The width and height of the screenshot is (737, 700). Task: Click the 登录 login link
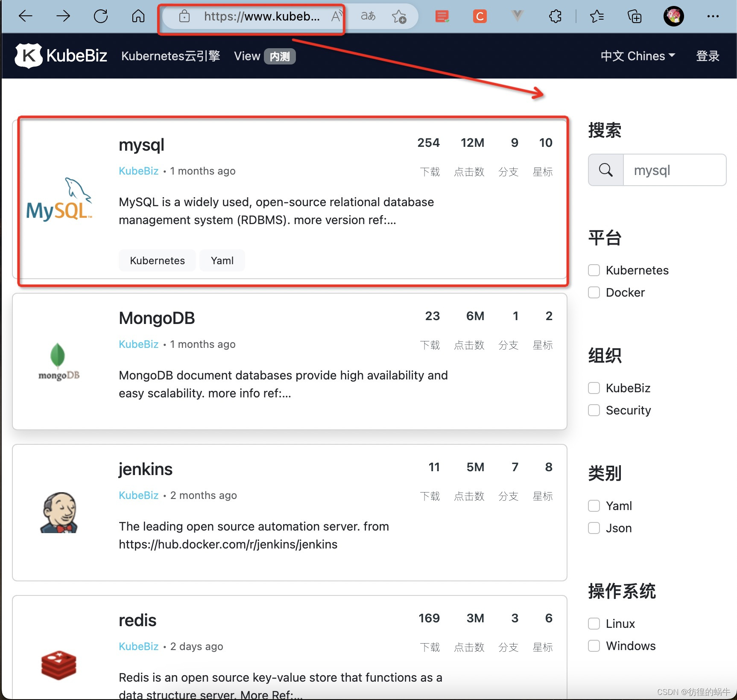[x=708, y=56]
